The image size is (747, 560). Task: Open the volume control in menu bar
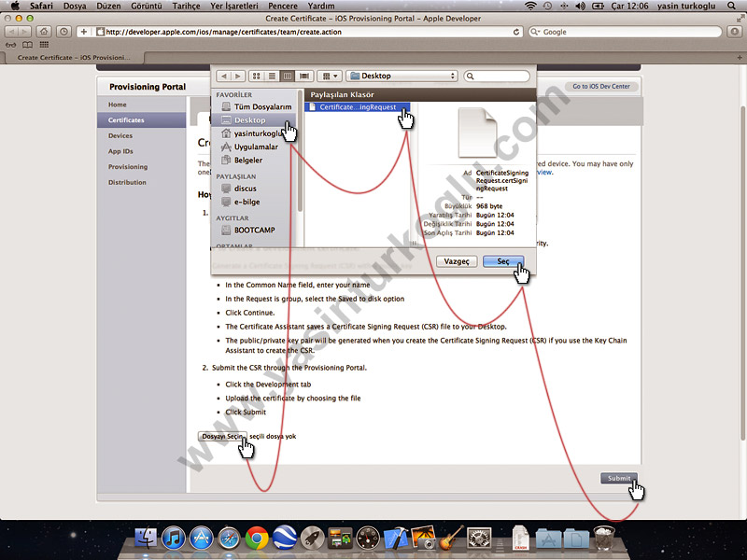[580, 6]
